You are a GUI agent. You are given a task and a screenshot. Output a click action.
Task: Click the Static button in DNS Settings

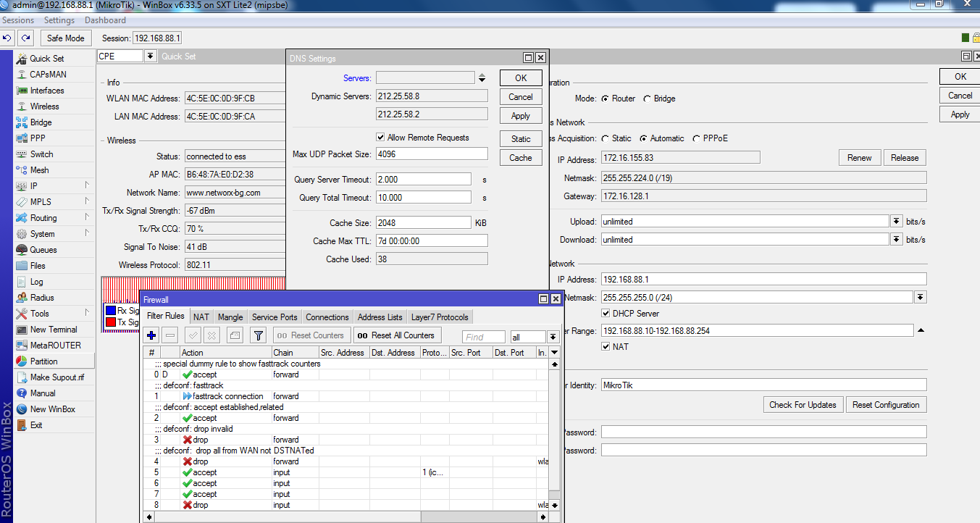click(x=520, y=139)
